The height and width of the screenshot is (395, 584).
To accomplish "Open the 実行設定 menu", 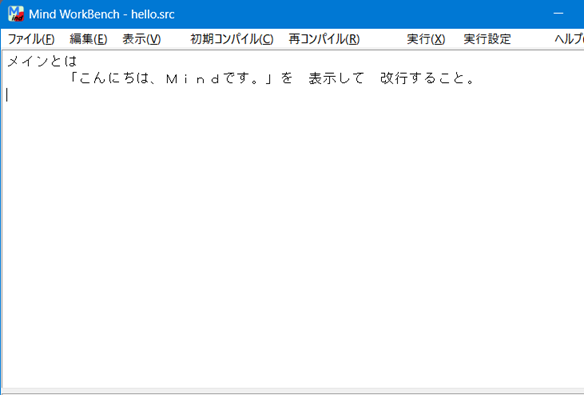I will (x=487, y=39).
